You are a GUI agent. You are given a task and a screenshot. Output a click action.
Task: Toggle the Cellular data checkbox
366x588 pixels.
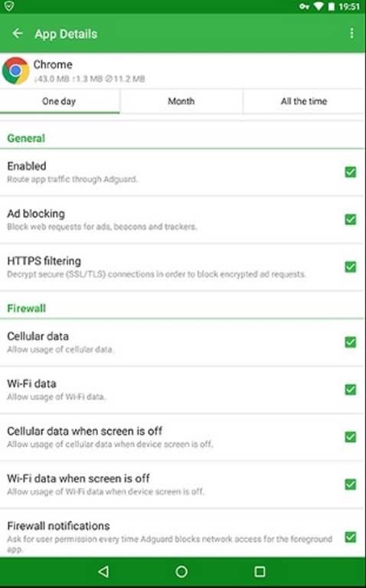[x=350, y=342]
